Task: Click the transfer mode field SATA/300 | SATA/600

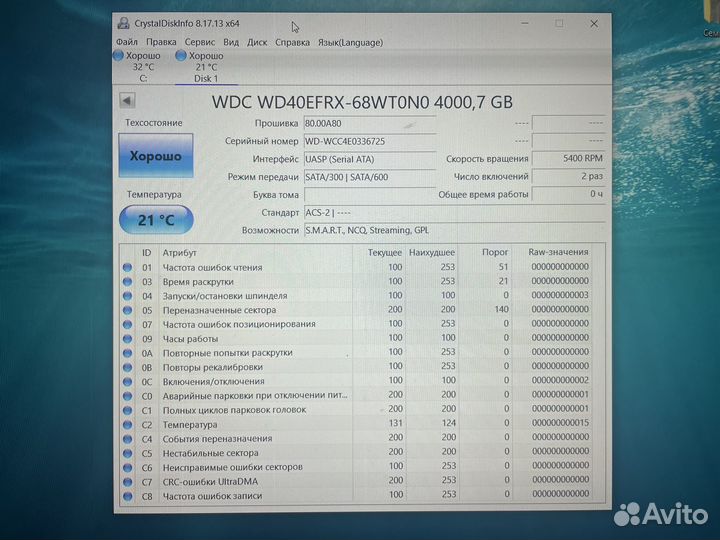Action: (369, 177)
